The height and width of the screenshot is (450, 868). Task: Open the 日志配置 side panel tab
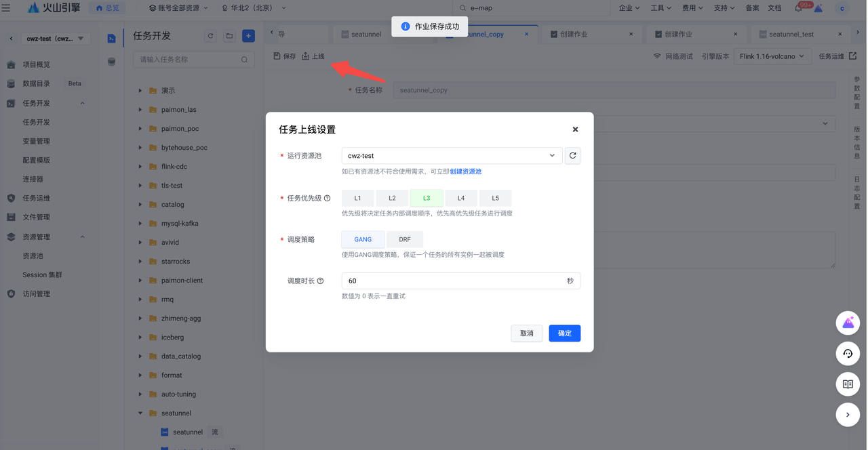(857, 193)
